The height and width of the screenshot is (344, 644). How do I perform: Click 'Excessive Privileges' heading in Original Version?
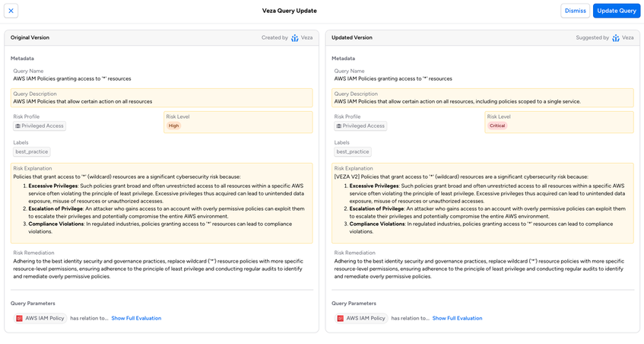[53, 186]
